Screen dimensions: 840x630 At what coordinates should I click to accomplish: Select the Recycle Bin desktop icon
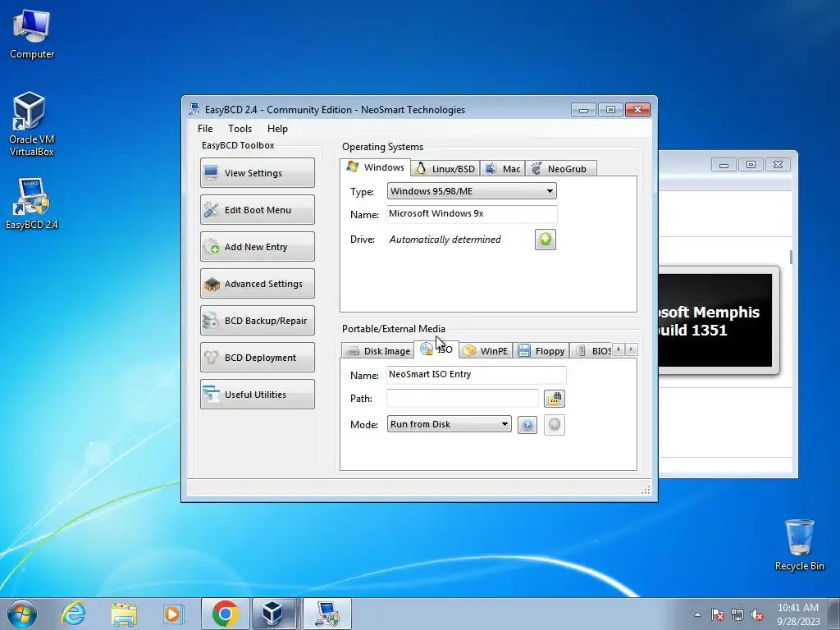pyautogui.click(x=799, y=545)
